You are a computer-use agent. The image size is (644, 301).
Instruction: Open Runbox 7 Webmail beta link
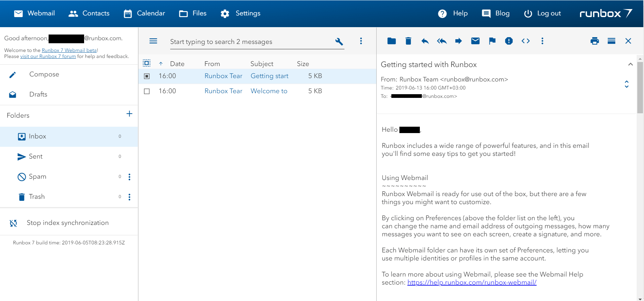pyautogui.click(x=69, y=50)
